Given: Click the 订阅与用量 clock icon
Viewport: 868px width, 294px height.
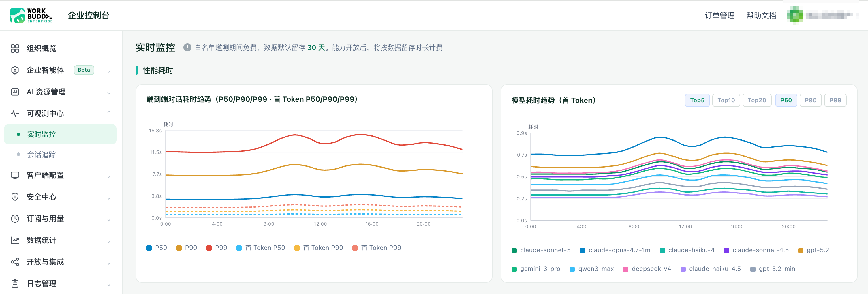Looking at the screenshot, I should coord(15,219).
